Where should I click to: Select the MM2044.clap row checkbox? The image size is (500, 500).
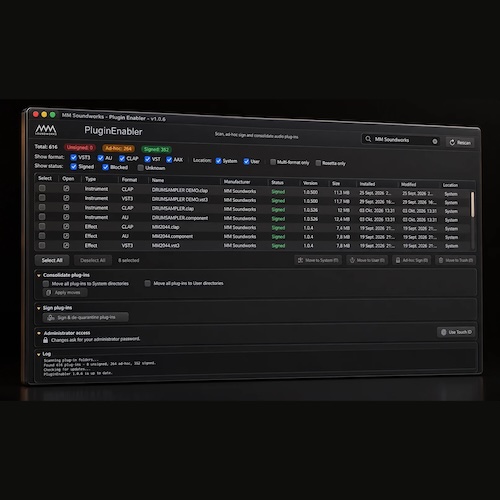[x=42, y=226]
